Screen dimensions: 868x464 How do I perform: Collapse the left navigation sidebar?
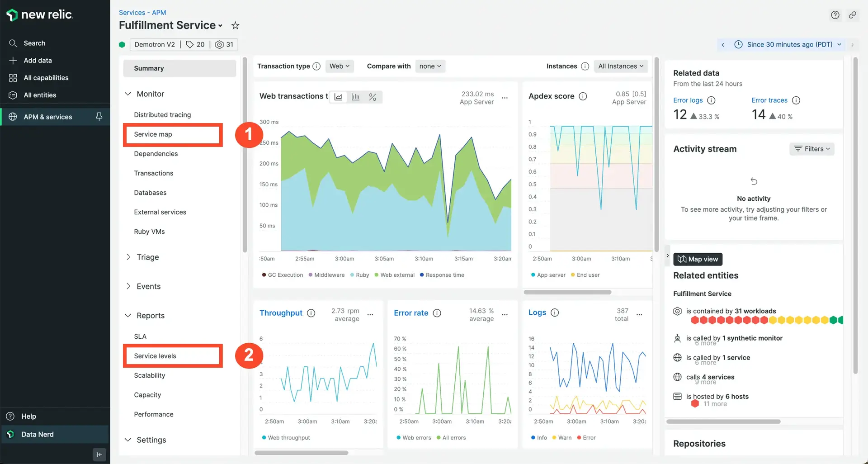(99, 455)
